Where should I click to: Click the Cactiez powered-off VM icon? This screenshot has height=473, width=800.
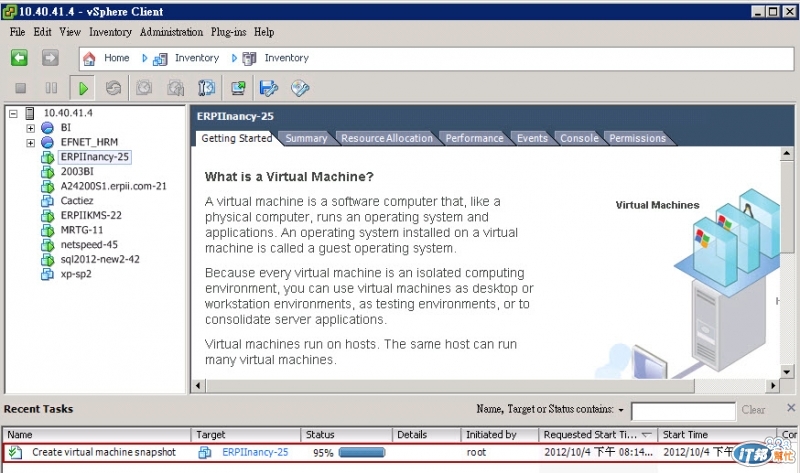[47, 201]
